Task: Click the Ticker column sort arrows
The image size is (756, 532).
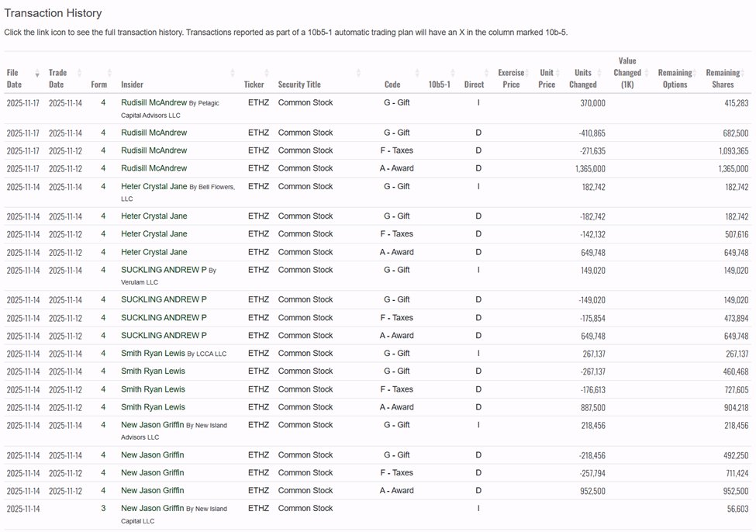Action: [x=267, y=74]
